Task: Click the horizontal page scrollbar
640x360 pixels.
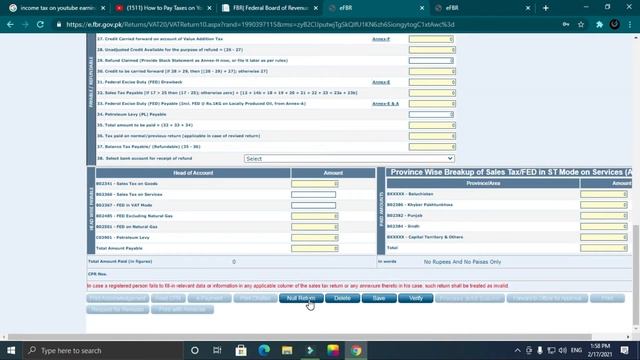Action: pyautogui.click(x=300, y=337)
